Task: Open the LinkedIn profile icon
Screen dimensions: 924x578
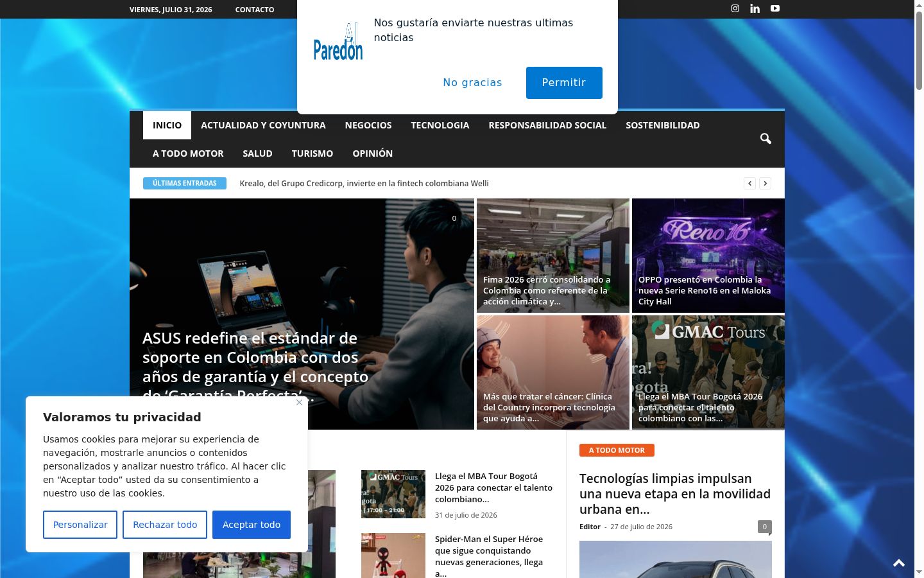Action: click(755, 9)
